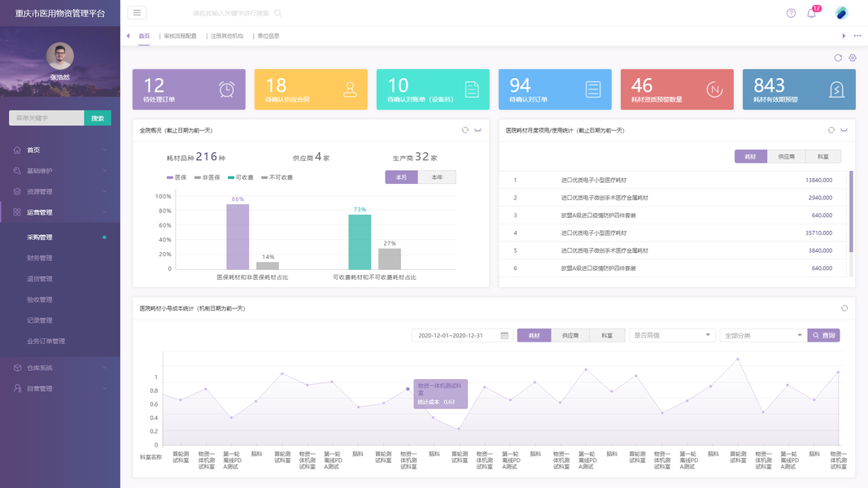This screenshot has width=868, height=488.
Task: Open the 2020-12-01~2020-12-31 date range picker
Action: [x=460, y=335]
